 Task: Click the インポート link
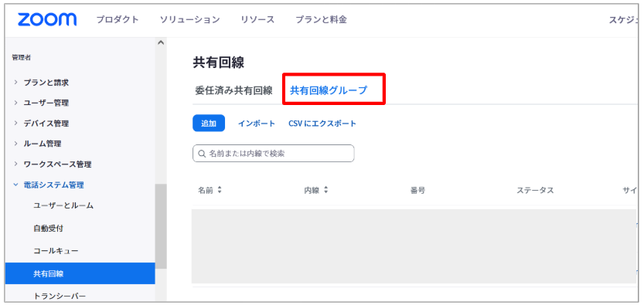click(257, 124)
